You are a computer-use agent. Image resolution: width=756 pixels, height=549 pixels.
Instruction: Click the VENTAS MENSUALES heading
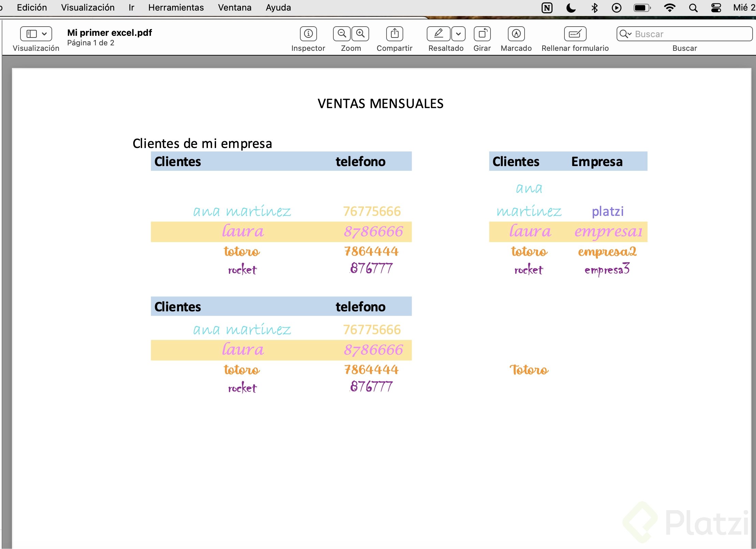pyautogui.click(x=380, y=104)
